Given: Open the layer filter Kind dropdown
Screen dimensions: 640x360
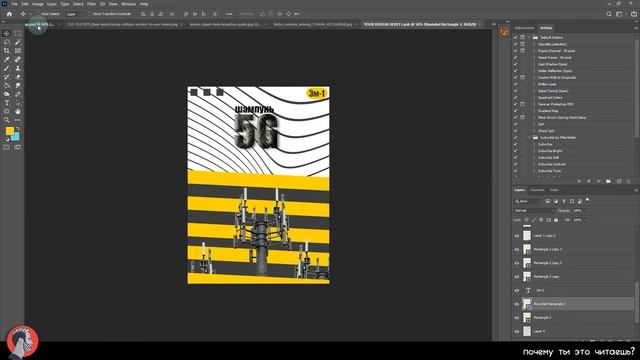Looking at the screenshot, I should tap(528, 201).
